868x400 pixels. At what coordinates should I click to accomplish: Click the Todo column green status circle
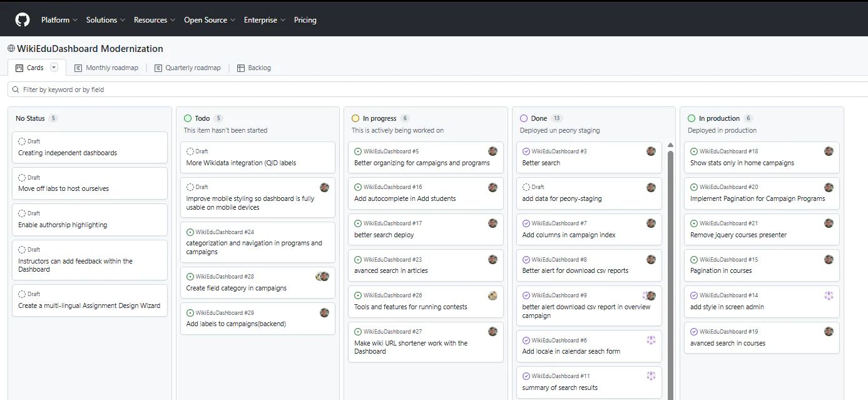[x=188, y=118]
